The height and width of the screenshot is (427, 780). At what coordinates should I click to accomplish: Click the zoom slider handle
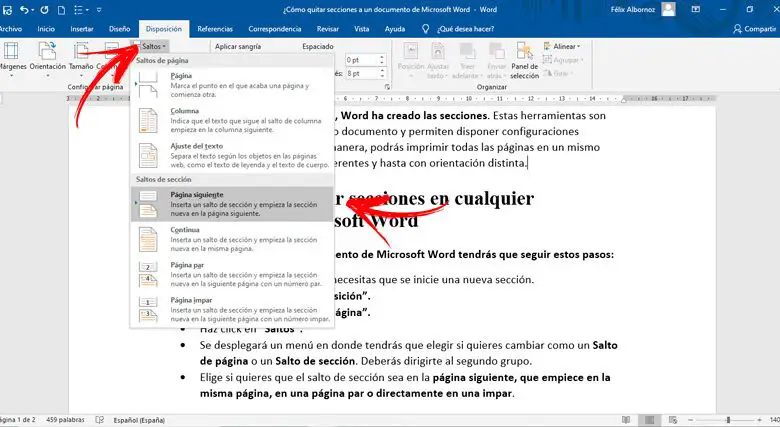pyautogui.click(x=728, y=420)
